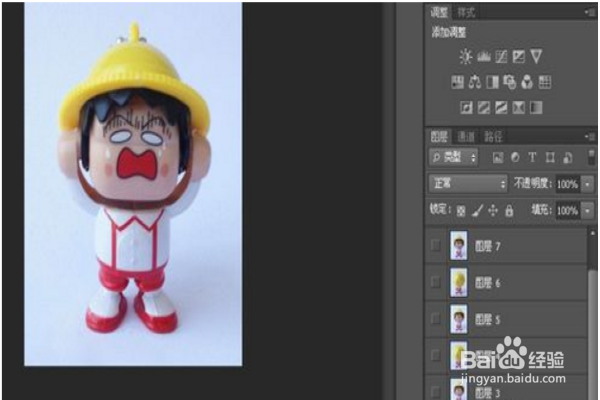The width and height of the screenshot is (600, 400).
Task: Filter layers by pixel layers icon
Action: pyautogui.click(x=497, y=157)
